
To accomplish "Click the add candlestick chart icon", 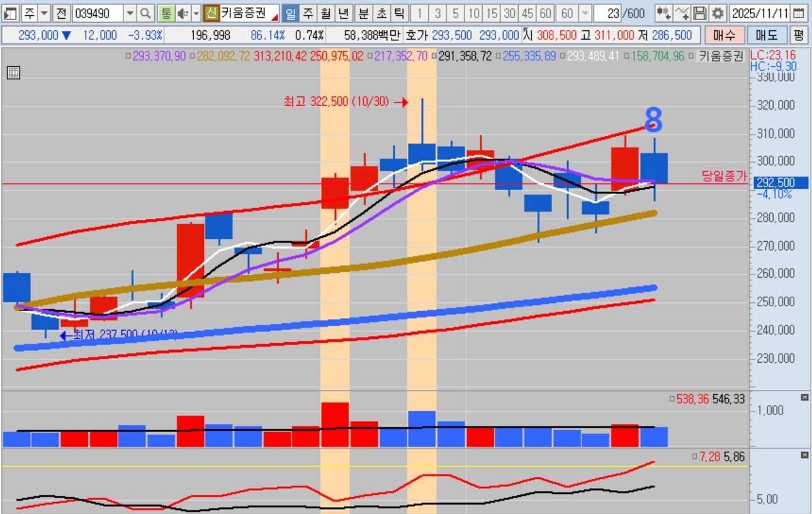I will pyautogui.click(x=663, y=13).
